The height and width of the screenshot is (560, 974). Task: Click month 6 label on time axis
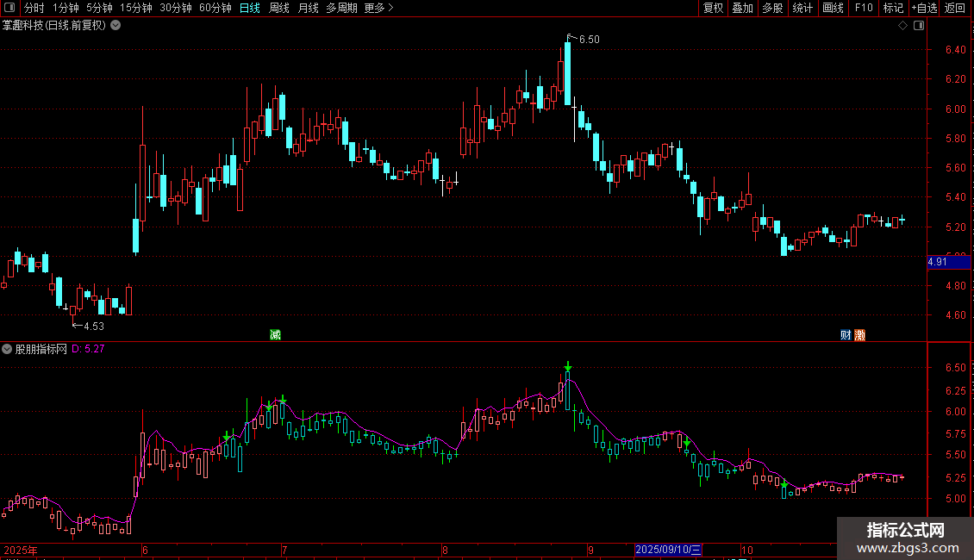click(145, 550)
